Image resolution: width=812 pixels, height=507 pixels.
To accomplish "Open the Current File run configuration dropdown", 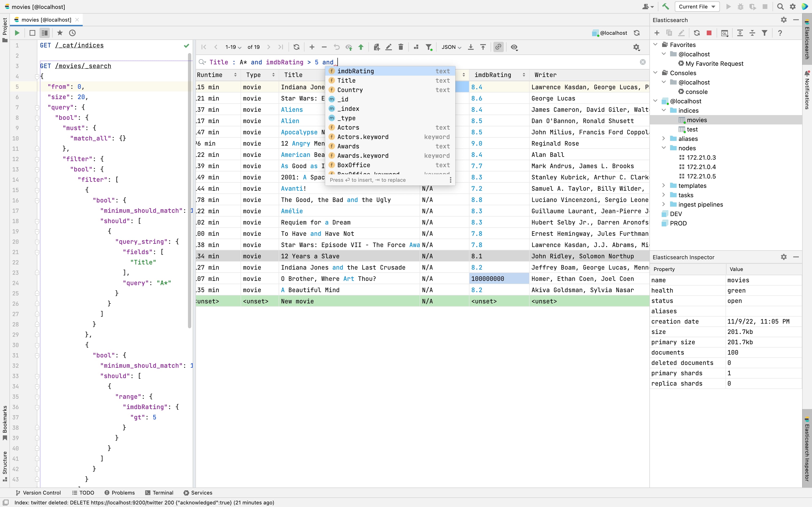I will [x=697, y=6].
